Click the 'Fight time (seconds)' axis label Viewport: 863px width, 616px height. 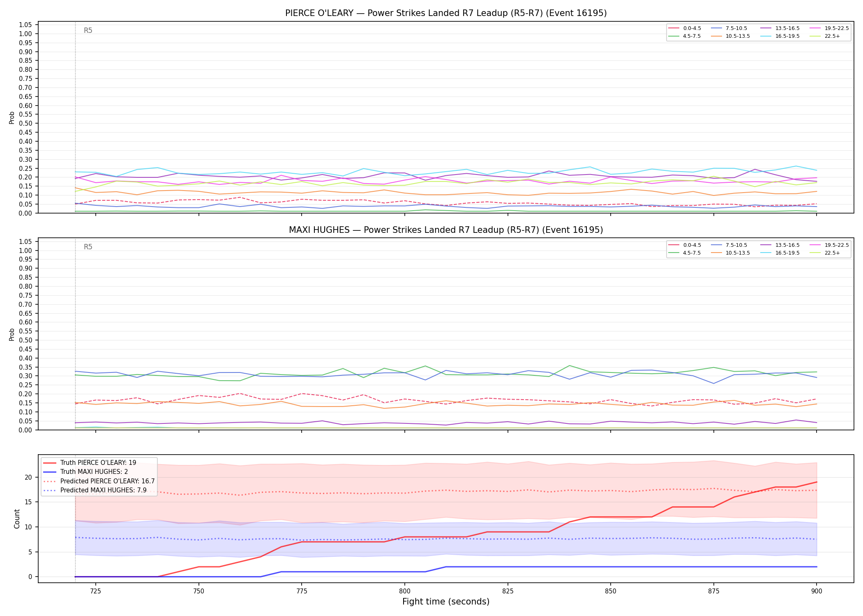446,602
